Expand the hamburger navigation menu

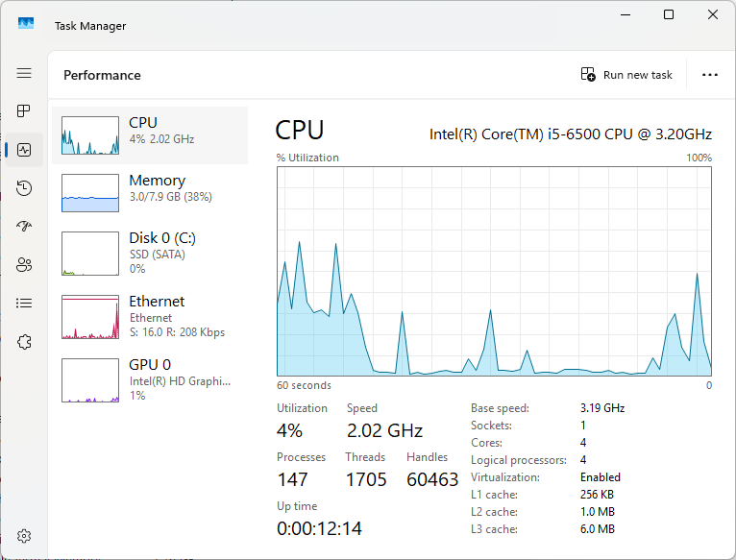click(24, 73)
